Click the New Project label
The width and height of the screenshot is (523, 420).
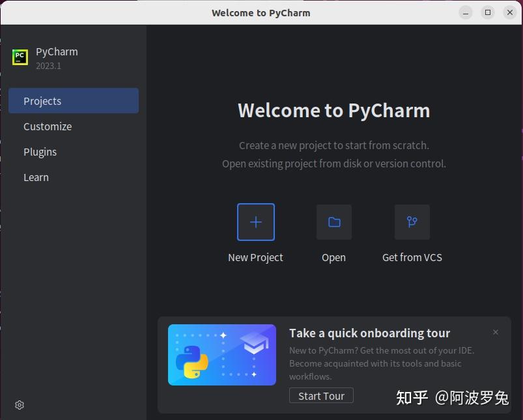(255, 258)
